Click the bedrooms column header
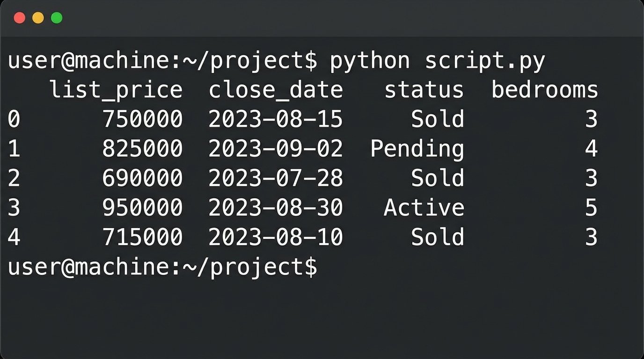 pyautogui.click(x=544, y=90)
